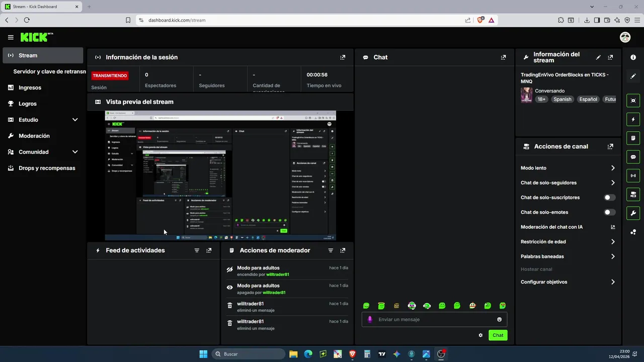Image resolution: width=644 pixels, height=362 pixels.
Task: Expand the Comunidad sidebar section
Action: pos(75,152)
